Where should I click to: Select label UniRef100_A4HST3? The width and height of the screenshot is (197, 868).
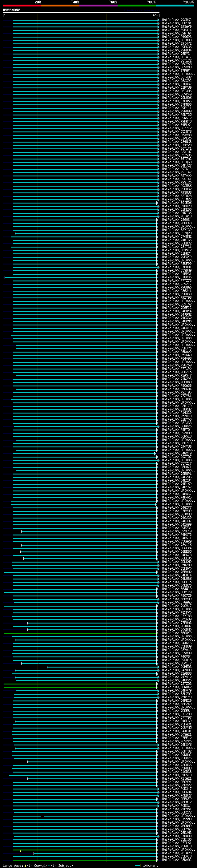pos(177,535)
